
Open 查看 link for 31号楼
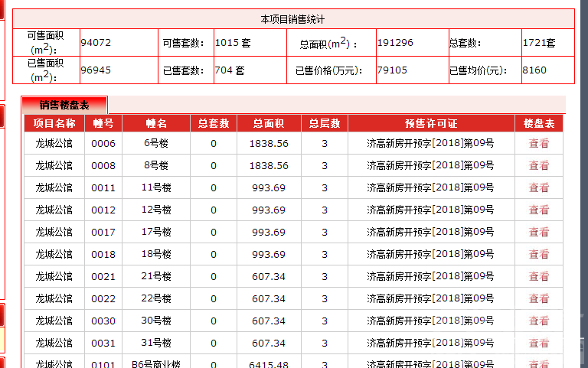[539, 343]
